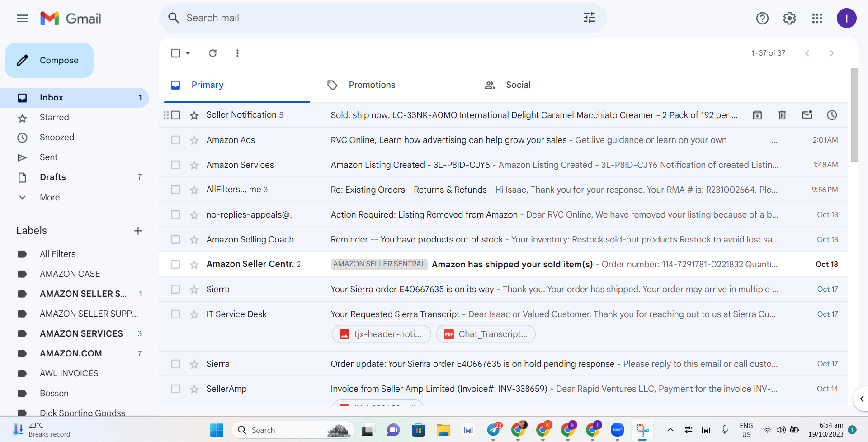Show search options filter icon
The height and width of the screenshot is (442, 868).
(x=589, y=18)
